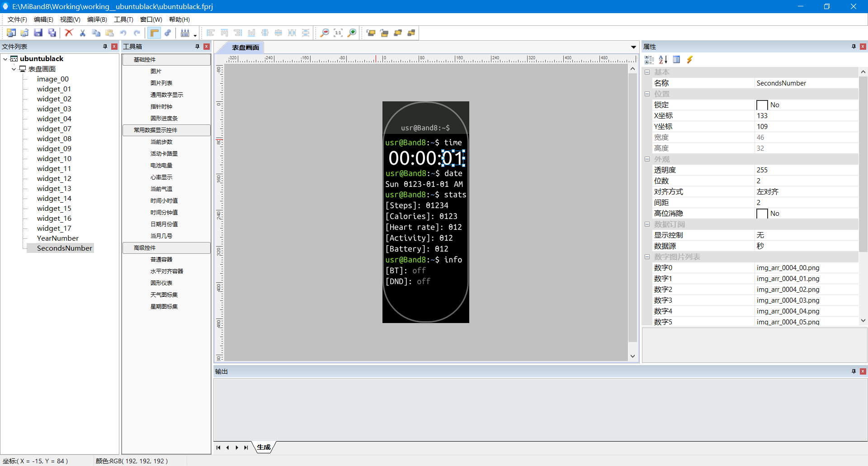Collapse the 数据订阅 property group

(x=647, y=224)
